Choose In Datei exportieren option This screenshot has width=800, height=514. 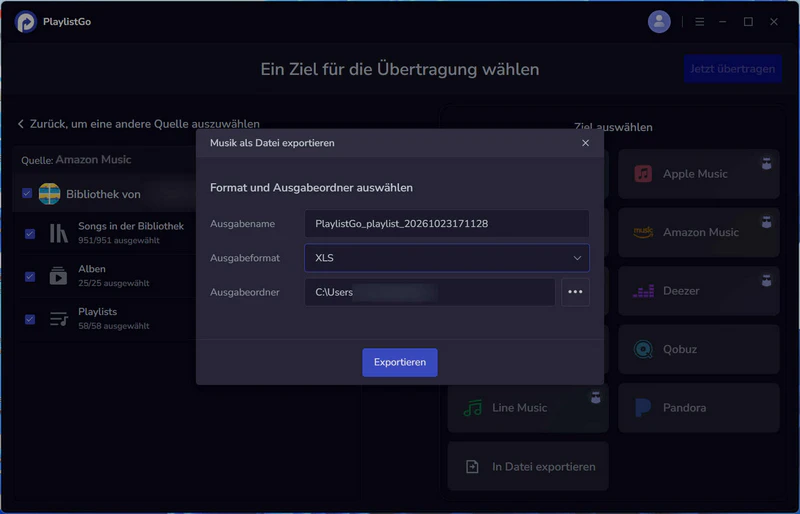point(528,467)
